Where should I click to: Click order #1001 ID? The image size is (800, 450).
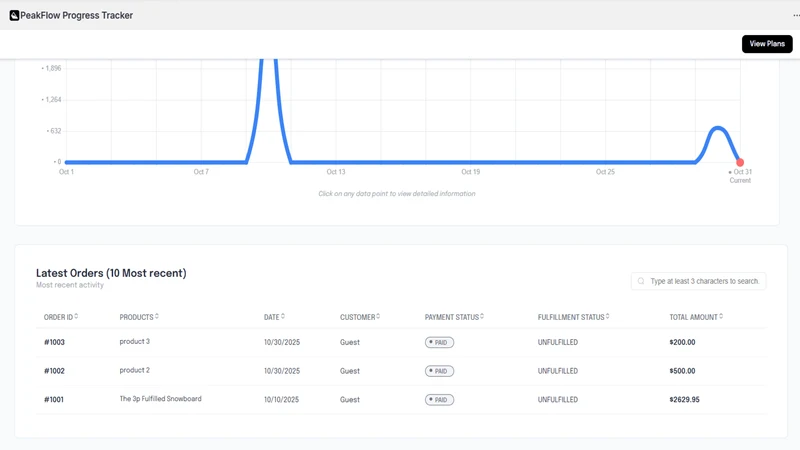coord(54,399)
